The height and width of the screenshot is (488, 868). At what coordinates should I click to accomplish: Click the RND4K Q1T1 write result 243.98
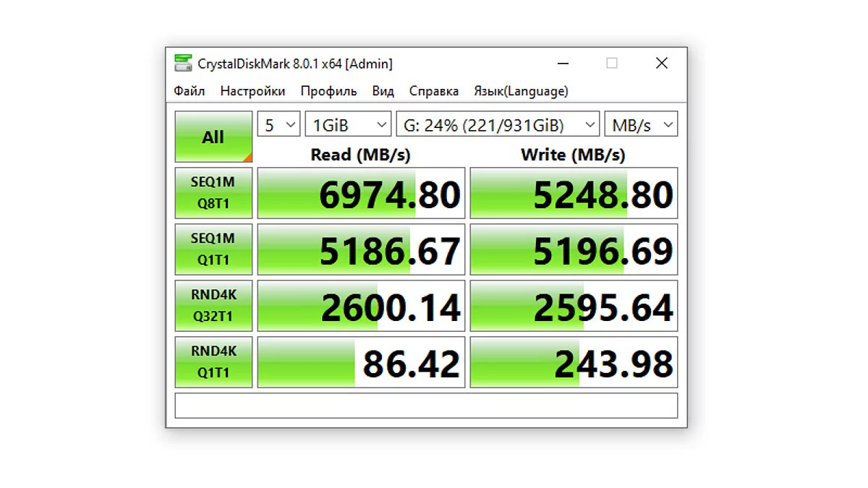(574, 363)
